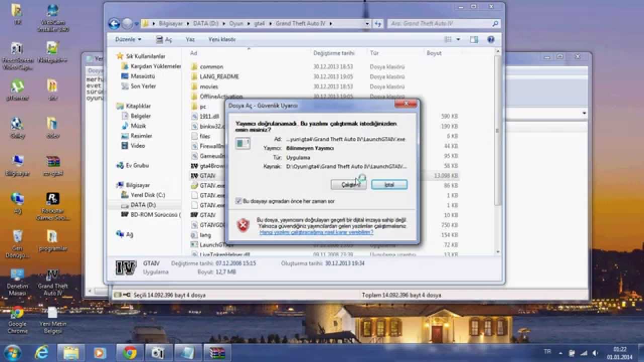
Task: Select the µTorrent desktop icon
Action: [17, 90]
